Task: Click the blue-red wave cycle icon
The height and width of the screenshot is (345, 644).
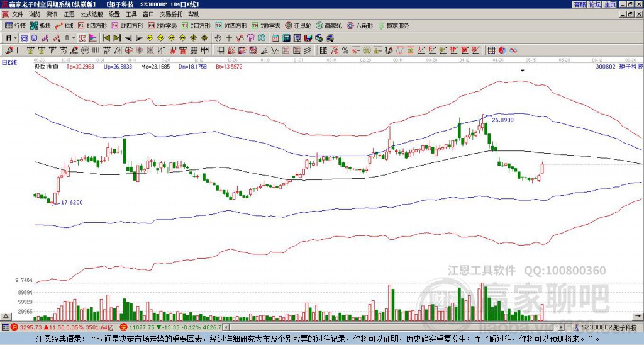Action: click(x=513, y=50)
